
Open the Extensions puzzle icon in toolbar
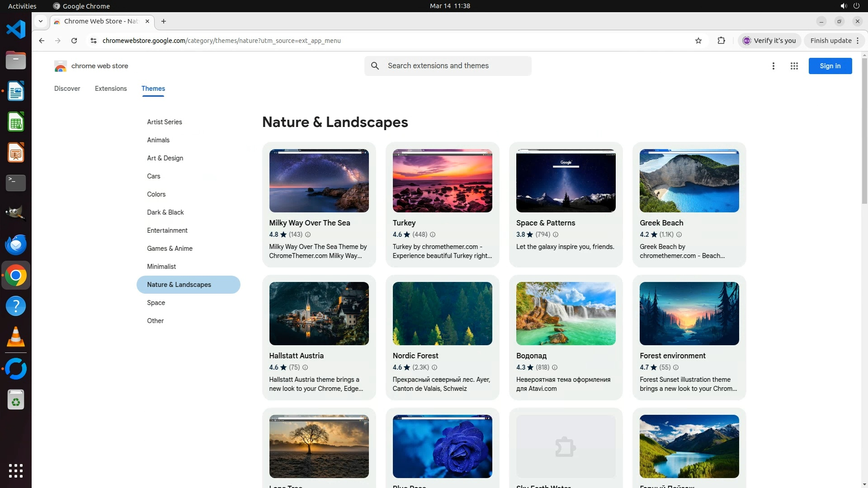(x=721, y=41)
